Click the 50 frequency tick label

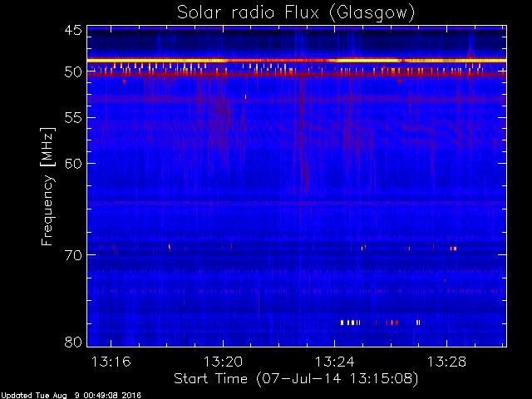coord(73,72)
